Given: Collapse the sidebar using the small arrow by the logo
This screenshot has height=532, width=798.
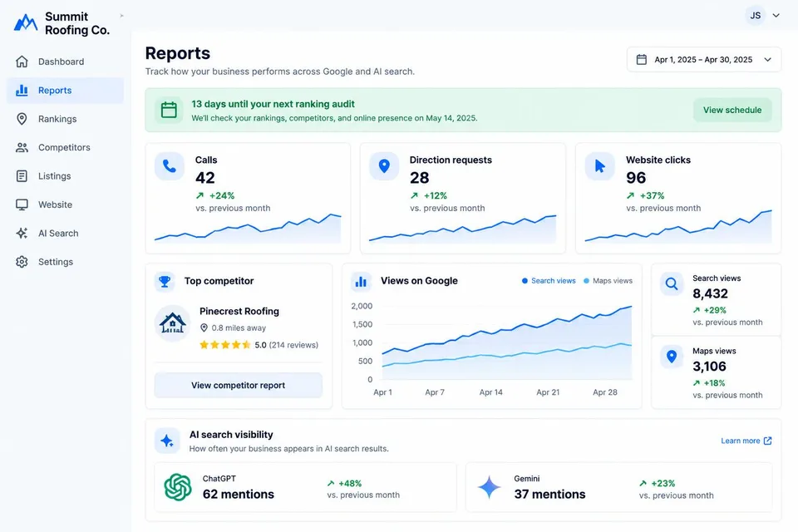Looking at the screenshot, I should tap(121, 16).
